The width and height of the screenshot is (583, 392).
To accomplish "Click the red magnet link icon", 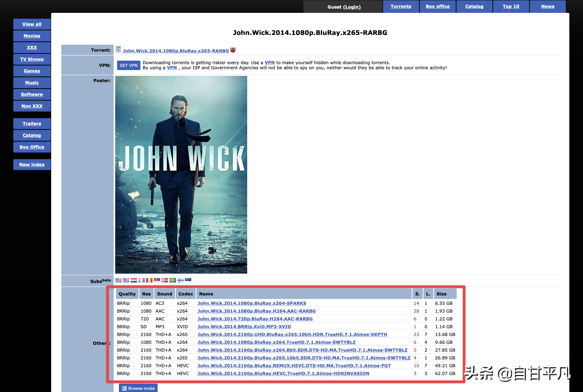I will pos(233,50).
